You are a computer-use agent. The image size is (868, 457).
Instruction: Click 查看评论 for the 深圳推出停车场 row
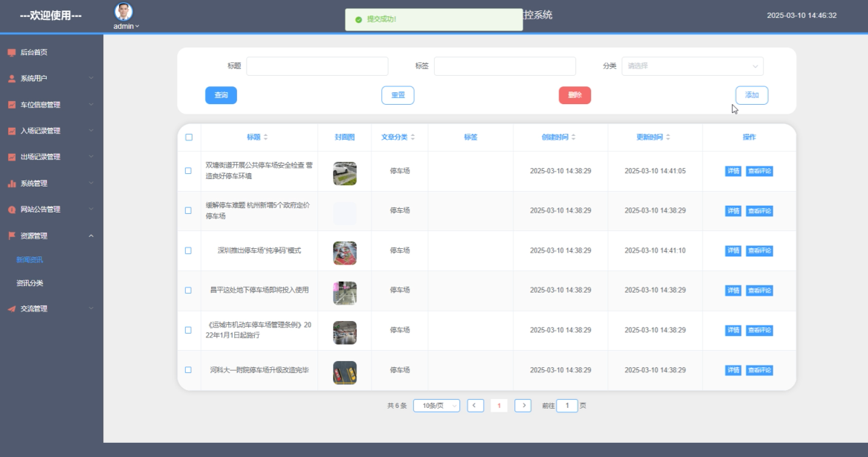(x=759, y=250)
